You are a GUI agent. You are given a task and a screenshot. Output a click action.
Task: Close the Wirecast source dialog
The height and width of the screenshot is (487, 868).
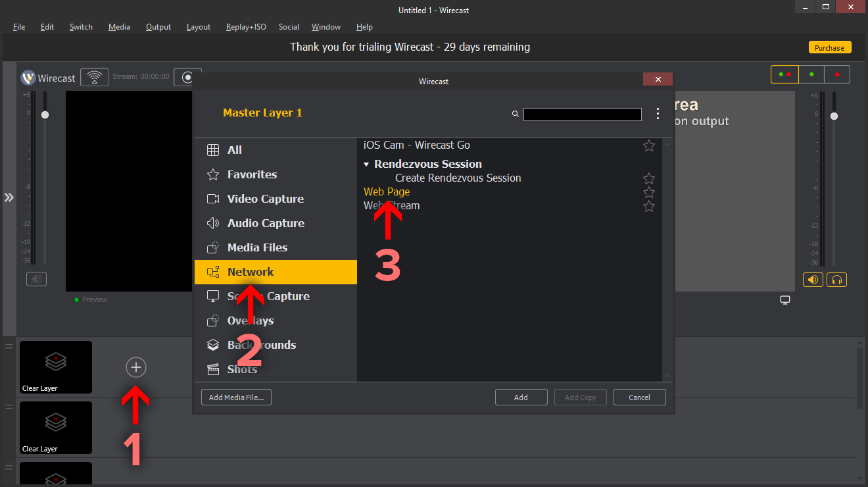tap(658, 79)
